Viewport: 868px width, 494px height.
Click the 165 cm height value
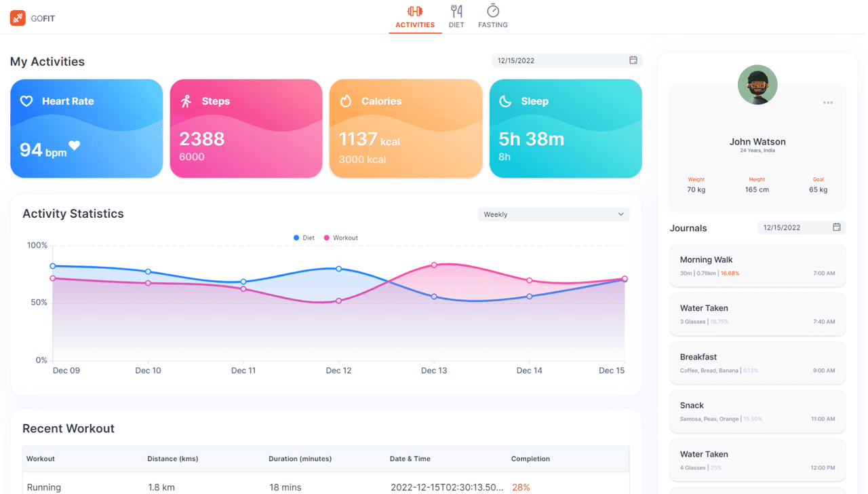(757, 190)
